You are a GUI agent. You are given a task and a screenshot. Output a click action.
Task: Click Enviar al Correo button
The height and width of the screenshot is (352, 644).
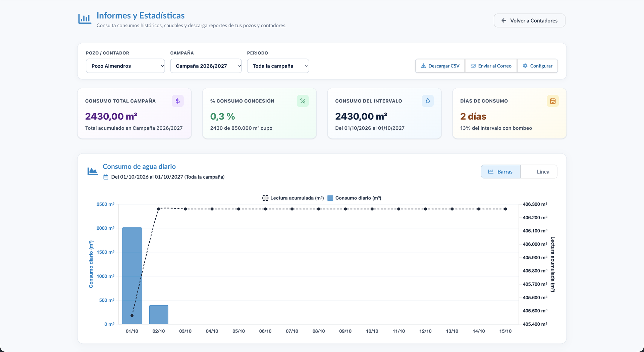[491, 66]
